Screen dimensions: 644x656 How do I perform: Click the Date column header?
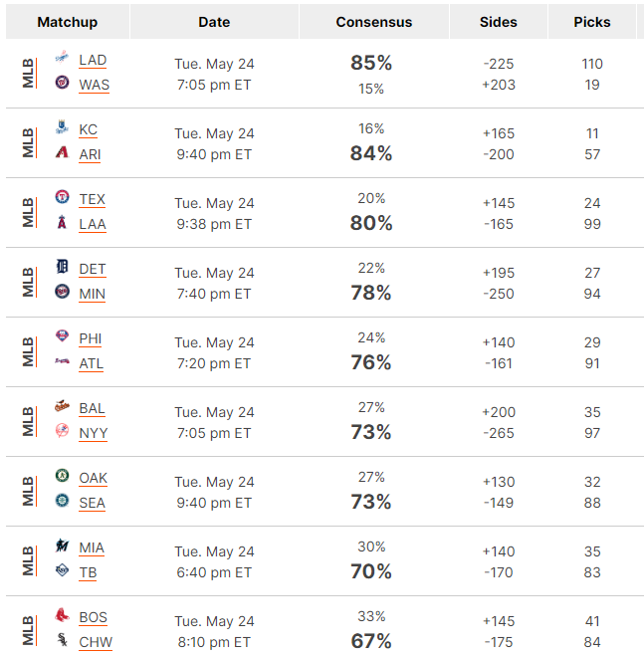click(x=214, y=22)
